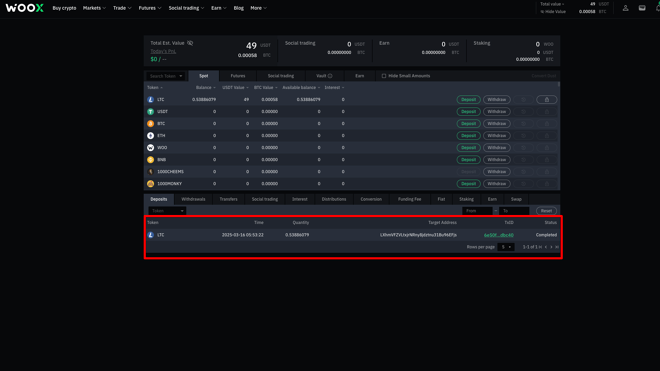Click the USDT coin icon
The image size is (660, 371).
pyautogui.click(x=150, y=112)
